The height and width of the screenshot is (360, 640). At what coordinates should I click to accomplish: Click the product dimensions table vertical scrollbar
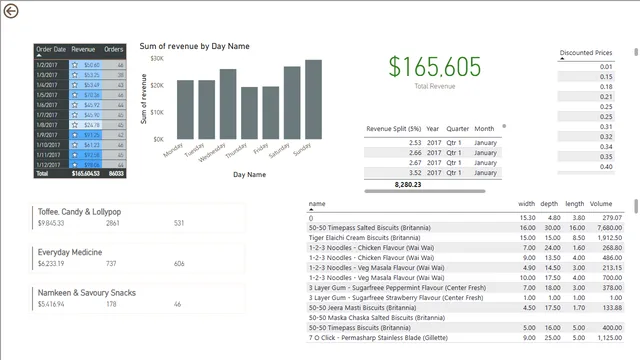pos(636,206)
